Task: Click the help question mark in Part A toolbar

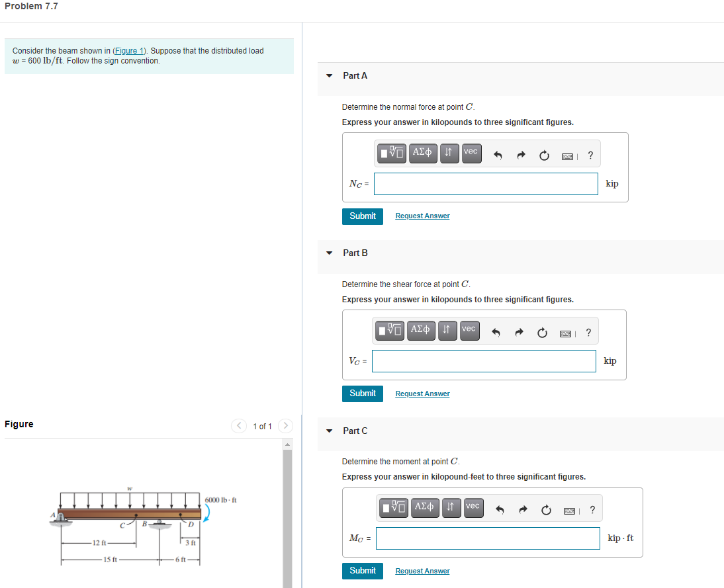Action: coord(590,155)
